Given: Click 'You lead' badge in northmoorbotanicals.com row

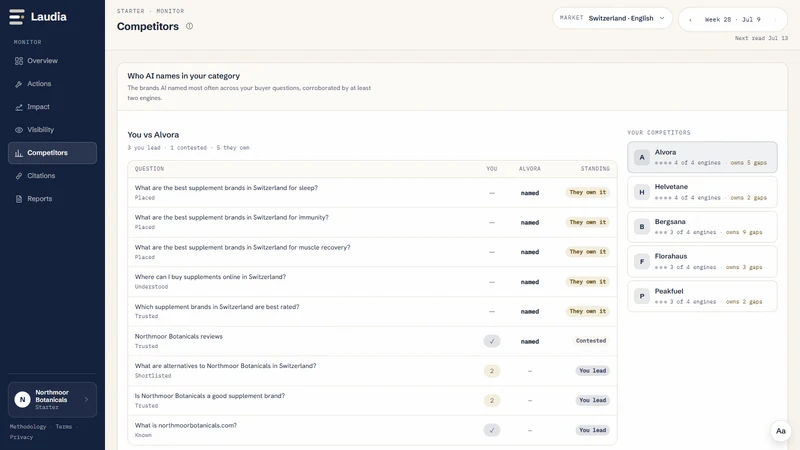Looking at the screenshot, I should coord(592,430).
